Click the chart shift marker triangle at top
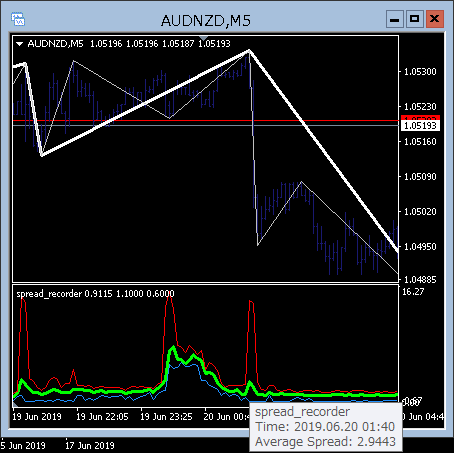This screenshot has width=454, height=453. [x=203, y=38]
